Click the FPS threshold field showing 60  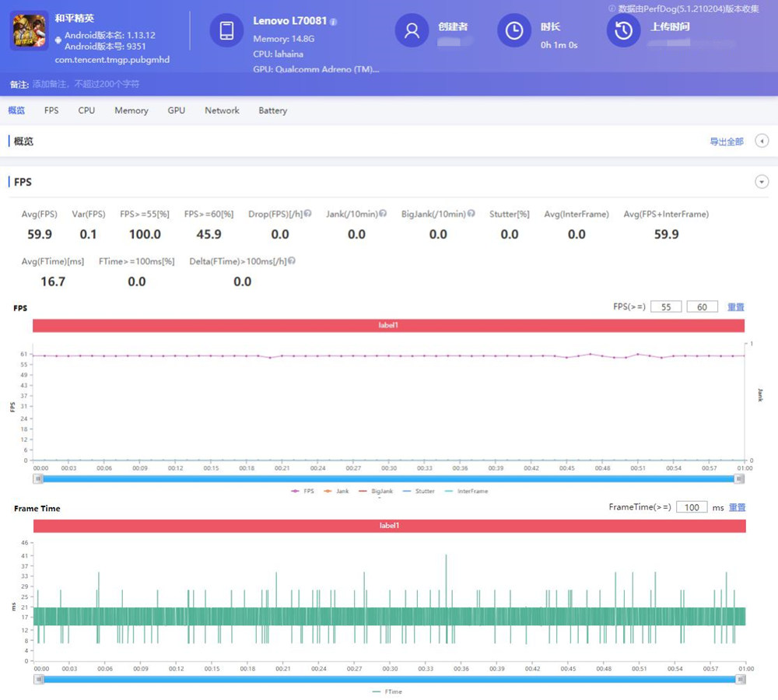702,306
